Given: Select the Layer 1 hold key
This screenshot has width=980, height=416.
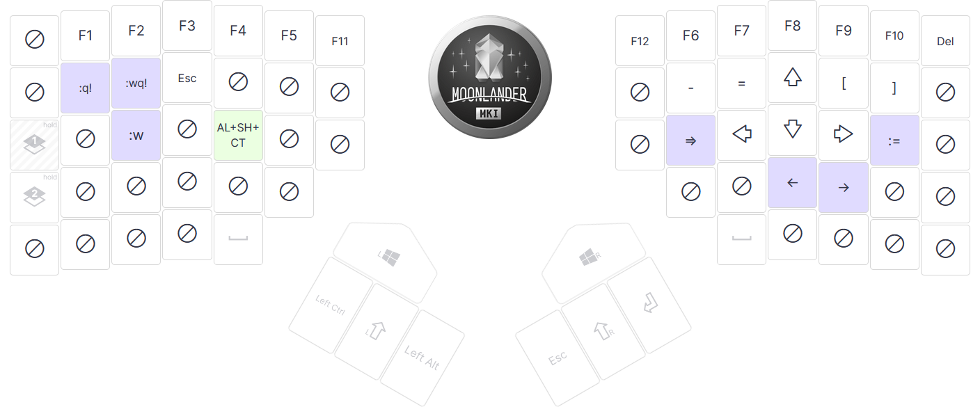Looking at the screenshot, I should 34,145.
